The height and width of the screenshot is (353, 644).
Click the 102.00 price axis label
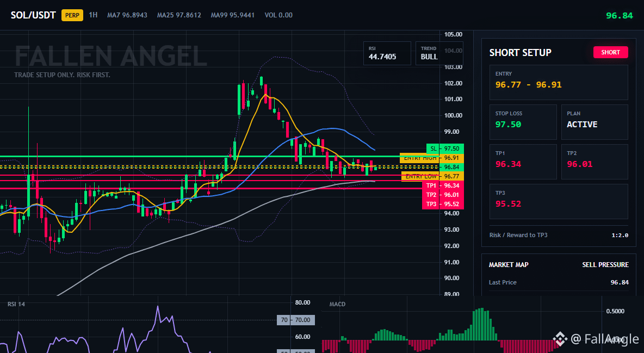pyautogui.click(x=453, y=83)
